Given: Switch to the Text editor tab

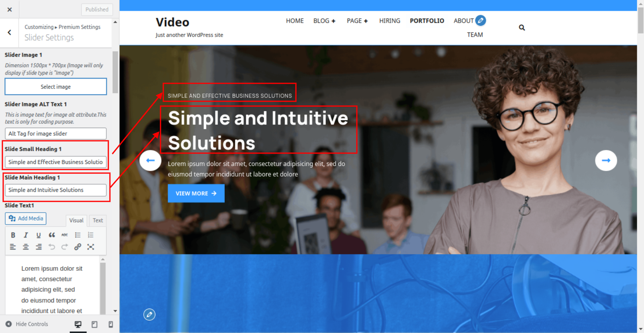Looking at the screenshot, I should tap(98, 220).
